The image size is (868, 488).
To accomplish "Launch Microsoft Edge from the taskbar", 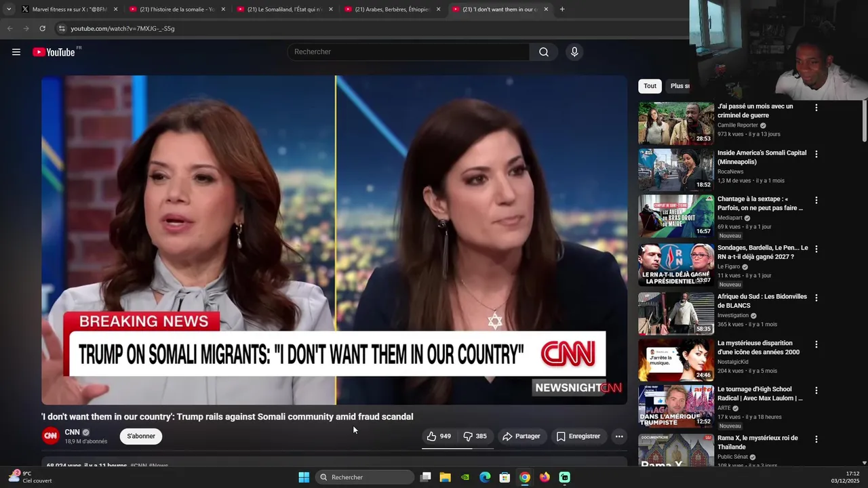I will [485, 477].
